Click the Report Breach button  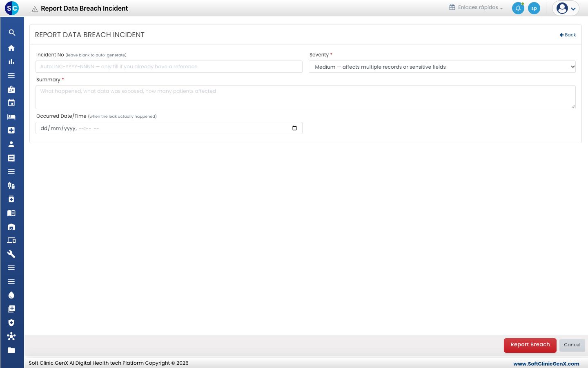[530, 345]
